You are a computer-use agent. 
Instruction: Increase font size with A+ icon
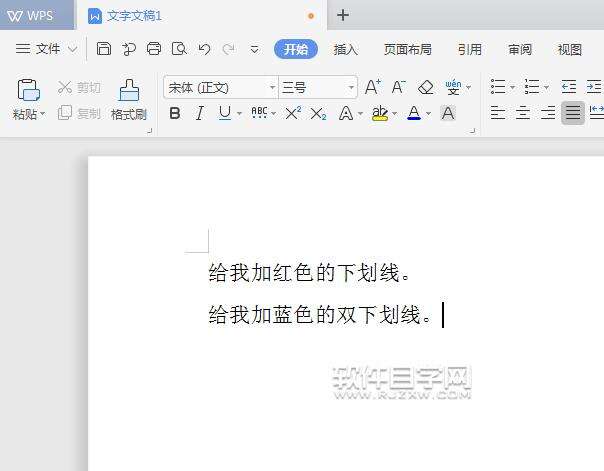372,87
